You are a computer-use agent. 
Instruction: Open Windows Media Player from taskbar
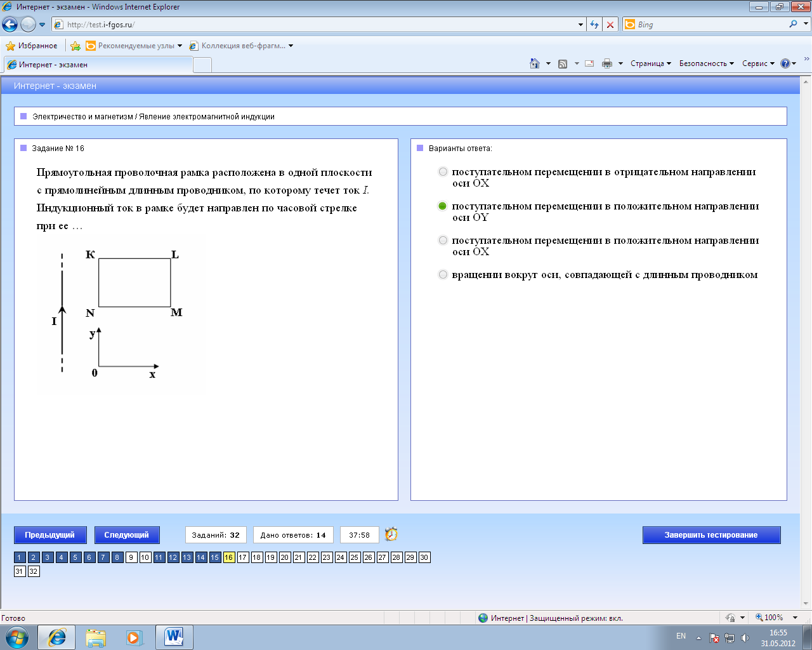(134, 637)
